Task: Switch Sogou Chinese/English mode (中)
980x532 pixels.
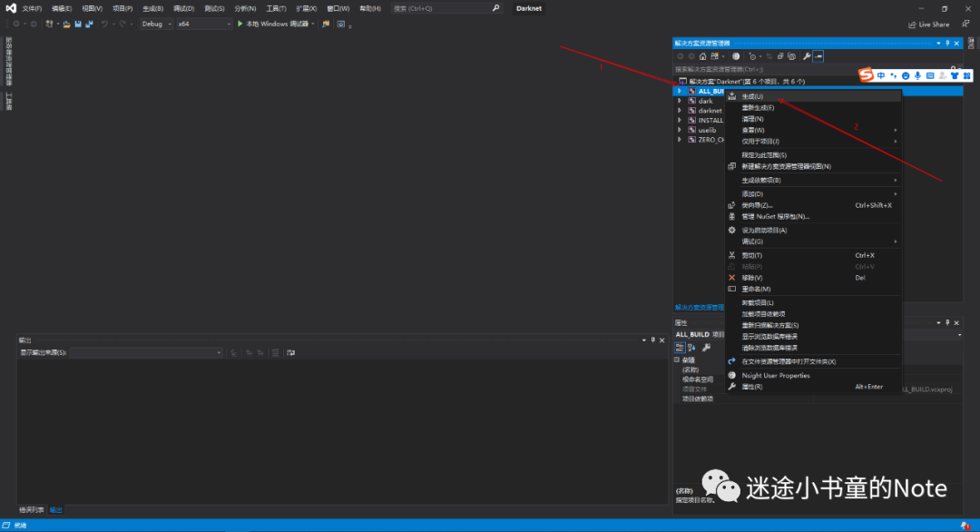Action: point(881,75)
